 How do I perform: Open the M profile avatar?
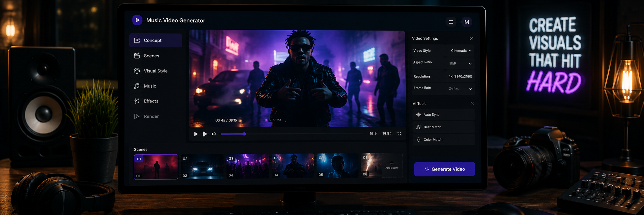point(466,22)
